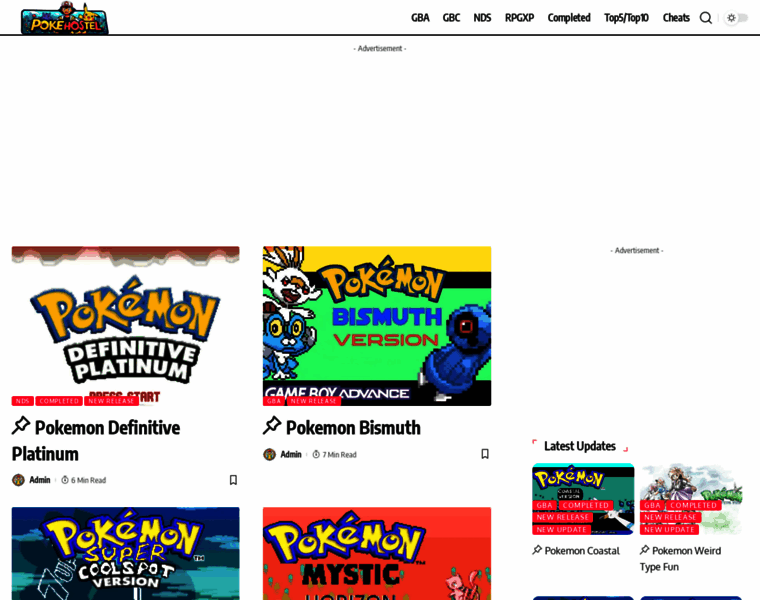
Task: Open the Completed menu
Action: [x=569, y=18]
